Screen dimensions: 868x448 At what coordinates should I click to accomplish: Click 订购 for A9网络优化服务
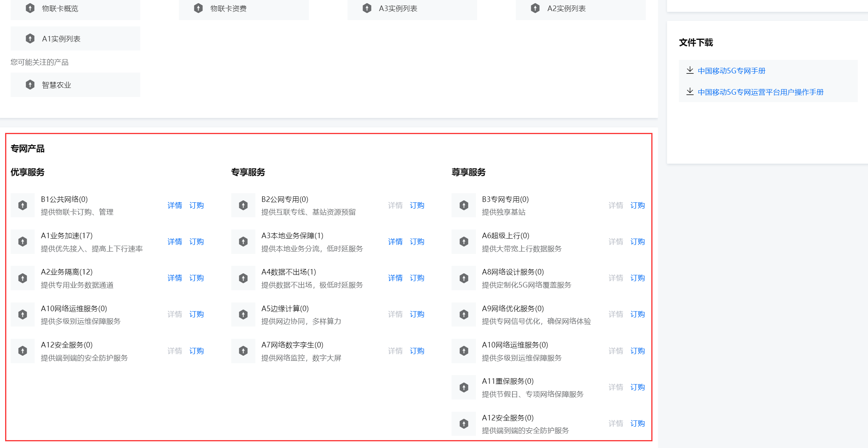coord(638,314)
